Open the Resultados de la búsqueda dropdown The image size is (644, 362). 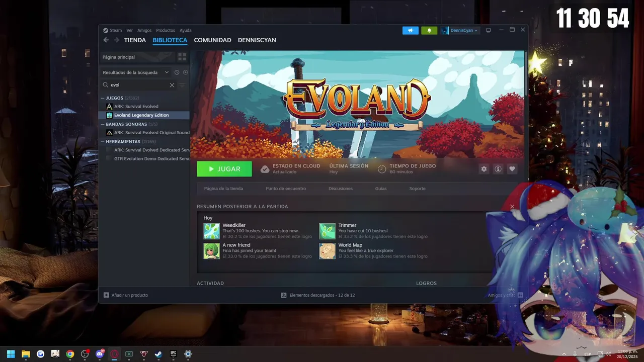[136, 72]
